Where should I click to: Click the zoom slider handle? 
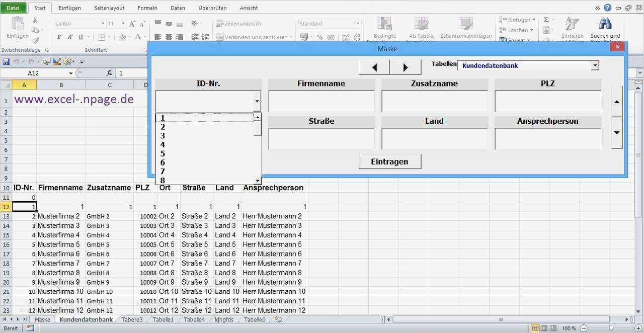click(611, 328)
